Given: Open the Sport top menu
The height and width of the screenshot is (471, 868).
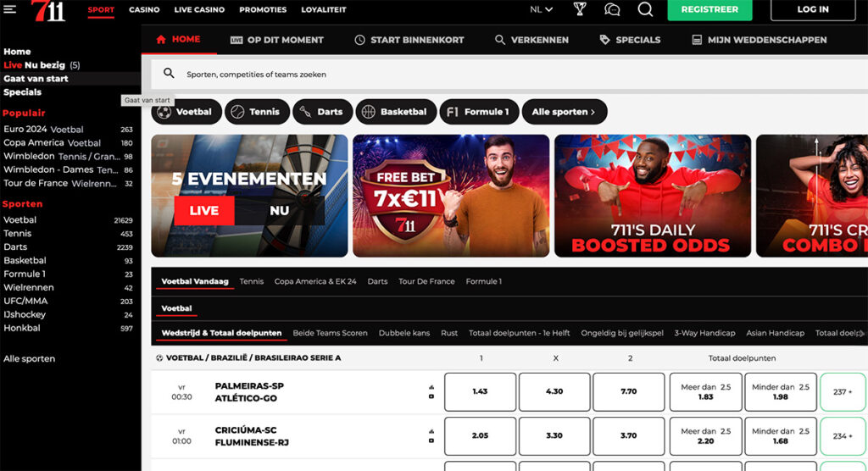Looking at the screenshot, I should (x=101, y=9).
